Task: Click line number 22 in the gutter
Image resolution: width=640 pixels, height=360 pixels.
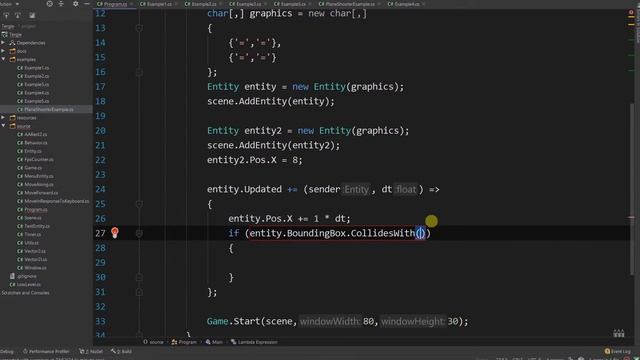Action: (x=100, y=160)
